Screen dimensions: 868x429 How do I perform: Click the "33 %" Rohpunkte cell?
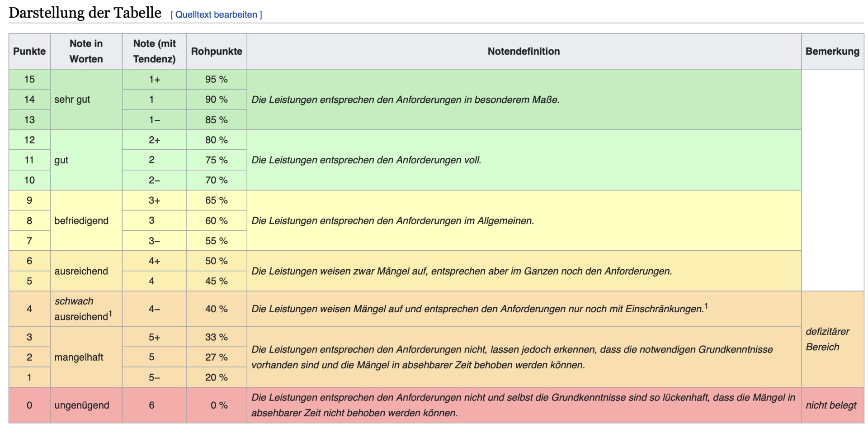(x=217, y=337)
